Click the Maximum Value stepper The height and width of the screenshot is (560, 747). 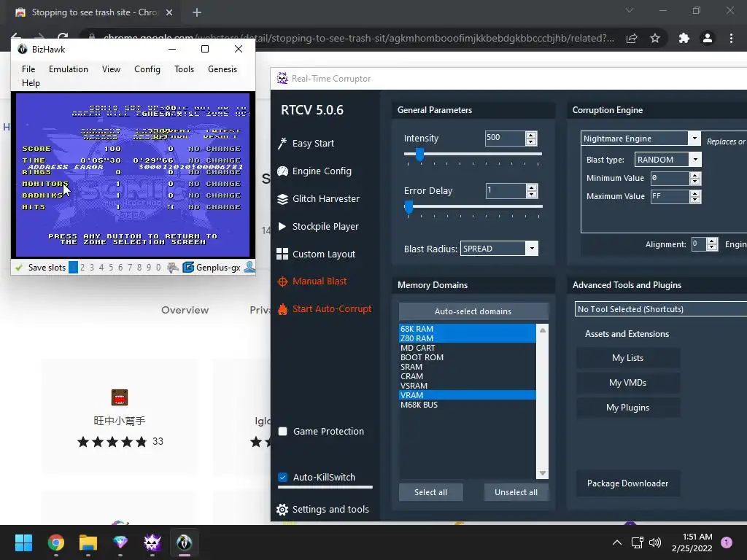(695, 197)
